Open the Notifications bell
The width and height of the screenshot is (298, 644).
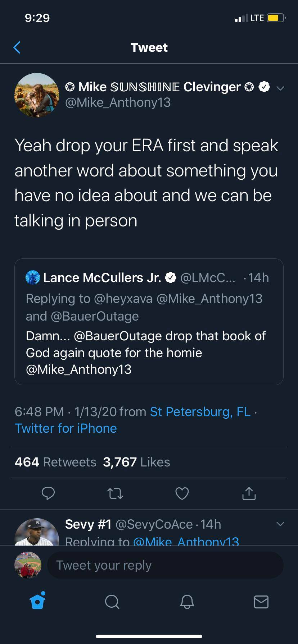pos(187,602)
